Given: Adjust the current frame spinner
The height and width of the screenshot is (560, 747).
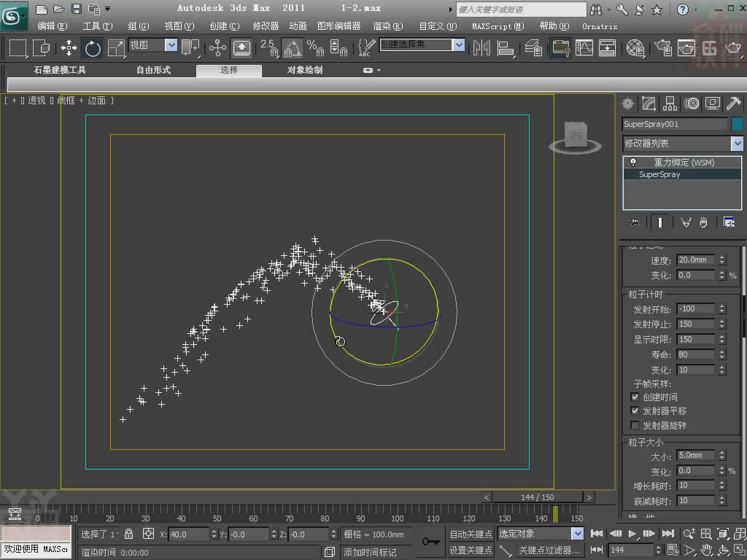Looking at the screenshot, I should pyautogui.click(x=659, y=550).
